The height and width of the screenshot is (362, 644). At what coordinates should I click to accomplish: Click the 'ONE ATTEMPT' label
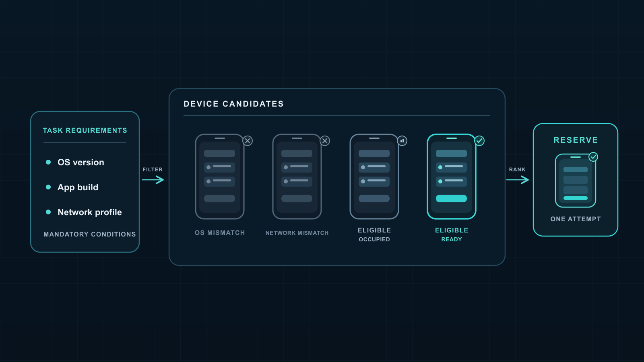click(x=576, y=219)
